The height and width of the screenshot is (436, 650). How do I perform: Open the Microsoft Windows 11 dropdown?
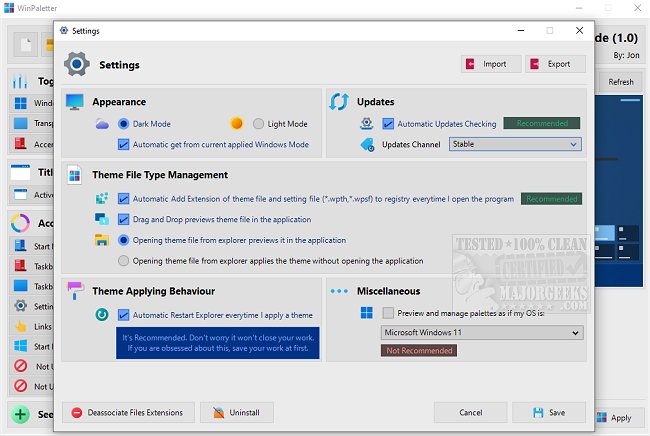point(482,332)
